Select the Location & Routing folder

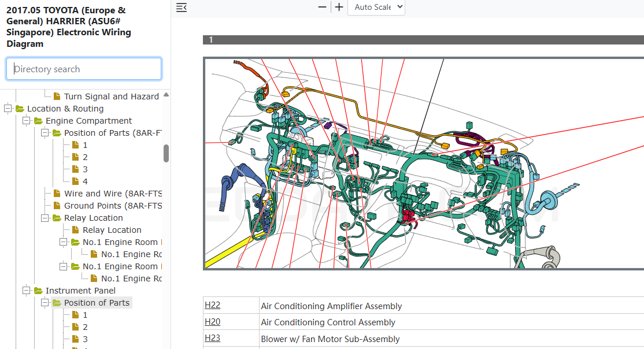(x=65, y=109)
